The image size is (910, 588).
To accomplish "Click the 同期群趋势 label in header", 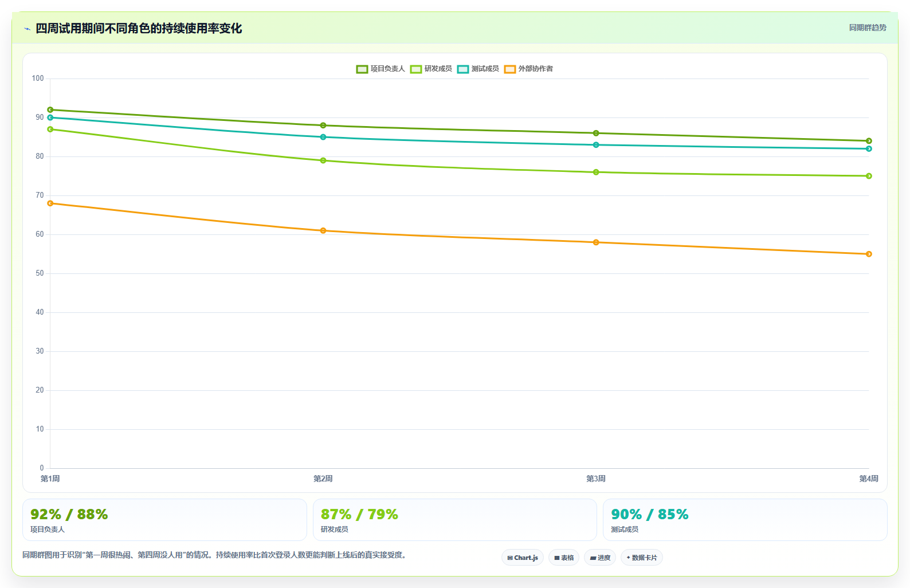I will [x=868, y=28].
